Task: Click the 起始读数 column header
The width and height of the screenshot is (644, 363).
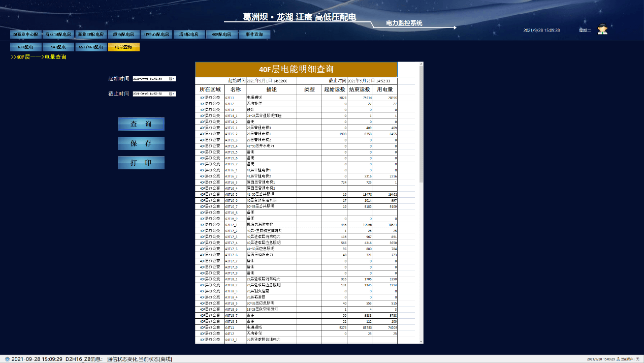Action: coord(334,89)
